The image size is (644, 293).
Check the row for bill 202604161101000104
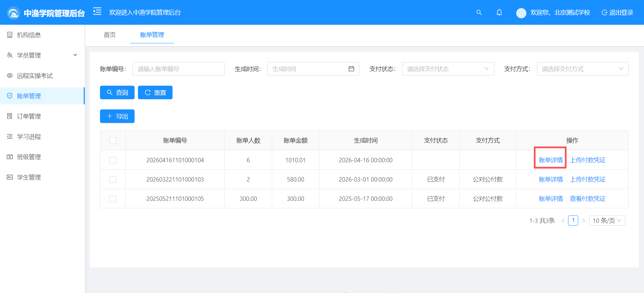coord(113,160)
